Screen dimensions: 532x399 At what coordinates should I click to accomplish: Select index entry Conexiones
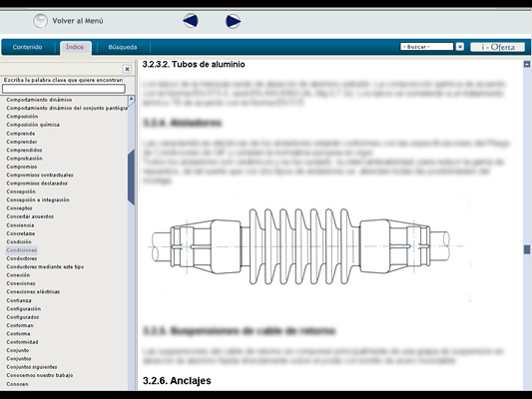click(21, 283)
